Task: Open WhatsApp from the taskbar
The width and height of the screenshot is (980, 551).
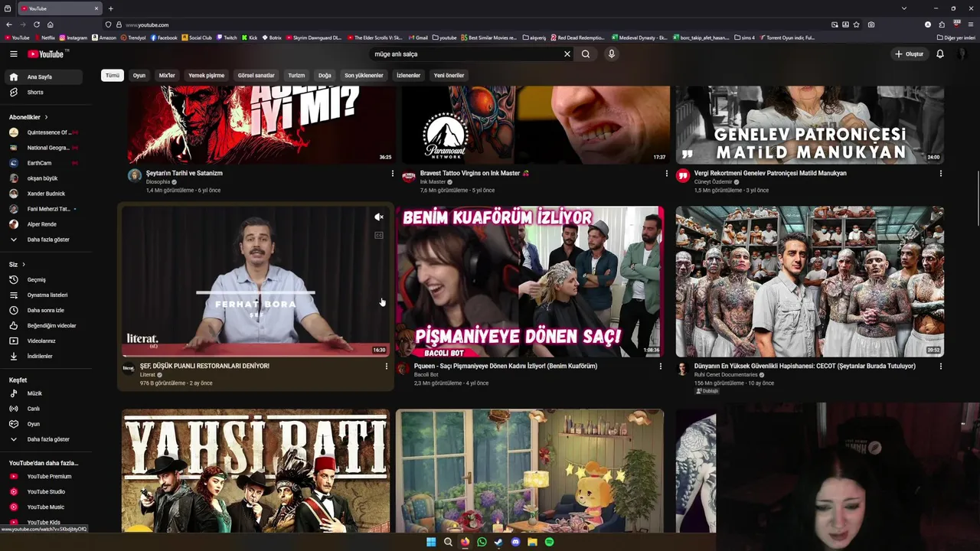Action: point(482,542)
